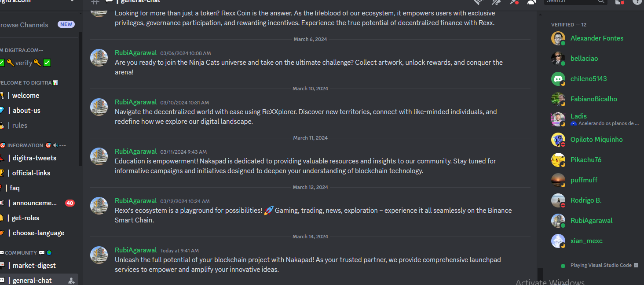Open the Threads icon in the header
The image size is (644, 285).
[x=478, y=2]
